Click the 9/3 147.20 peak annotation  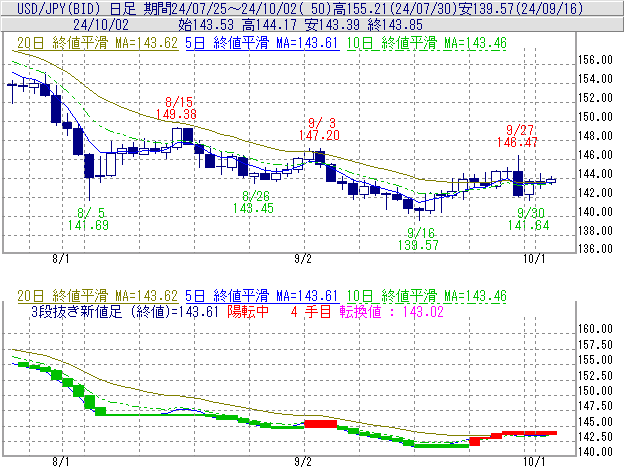[x=320, y=129]
